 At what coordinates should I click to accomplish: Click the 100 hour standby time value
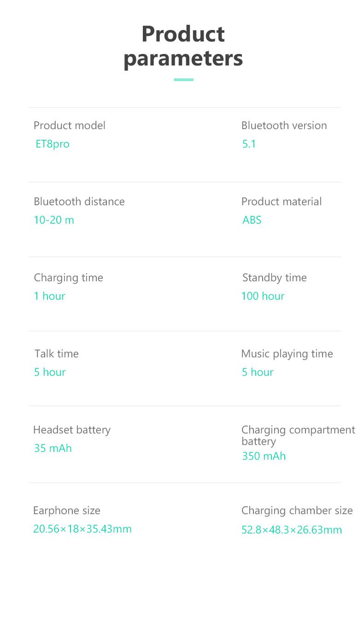(x=263, y=296)
